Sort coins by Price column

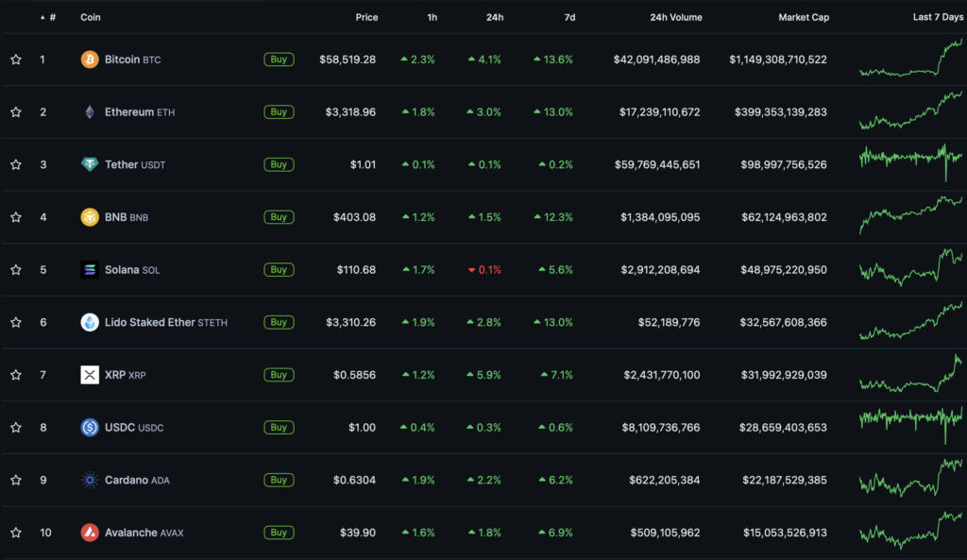point(366,17)
